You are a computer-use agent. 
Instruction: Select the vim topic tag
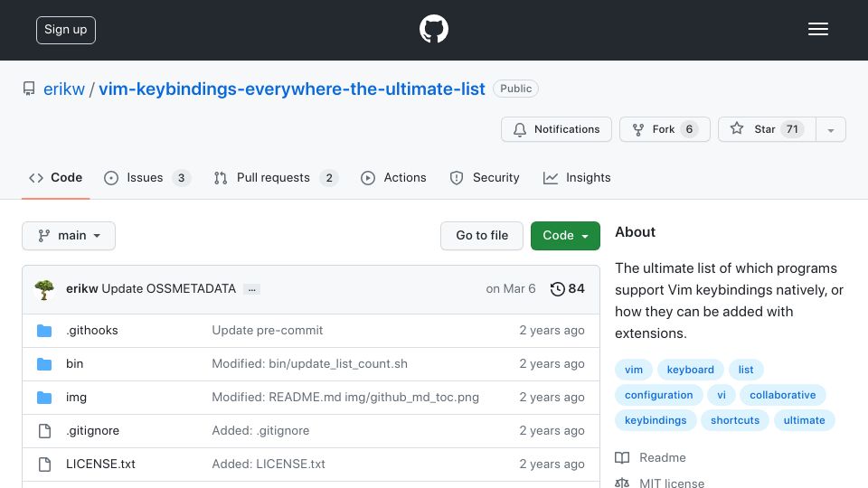coord(634,370)
